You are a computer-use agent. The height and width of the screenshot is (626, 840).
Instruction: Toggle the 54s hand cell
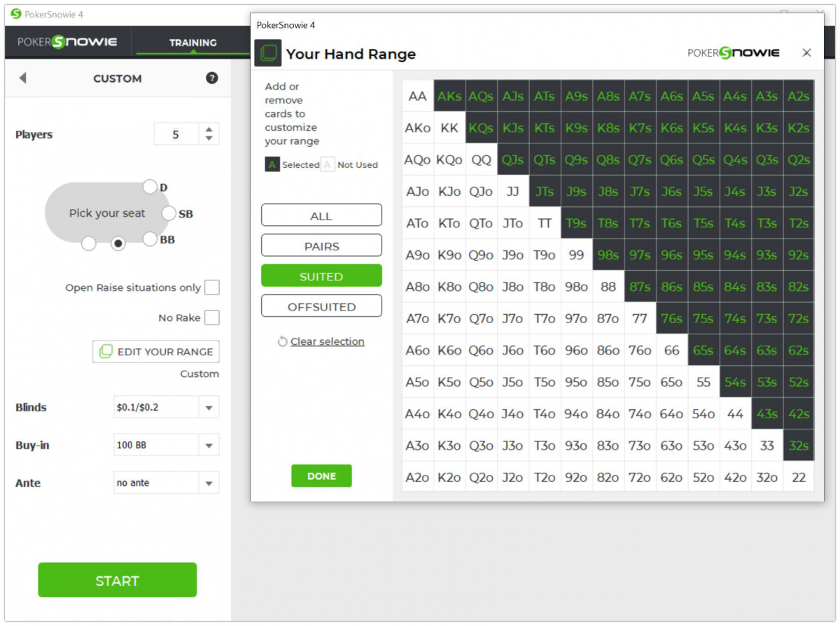735,382
